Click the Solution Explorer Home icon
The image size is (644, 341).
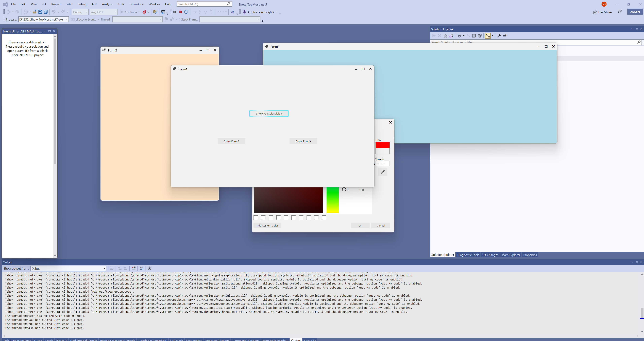click(445, 36)
